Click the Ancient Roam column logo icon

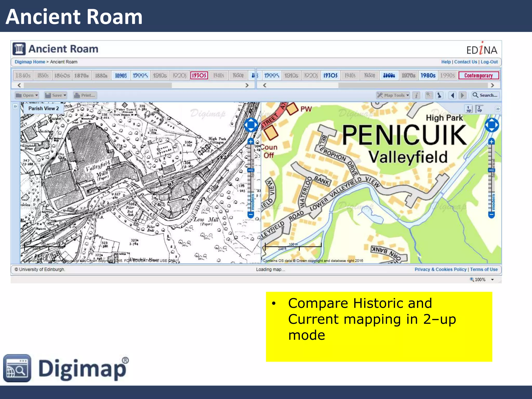pos(19,49)
